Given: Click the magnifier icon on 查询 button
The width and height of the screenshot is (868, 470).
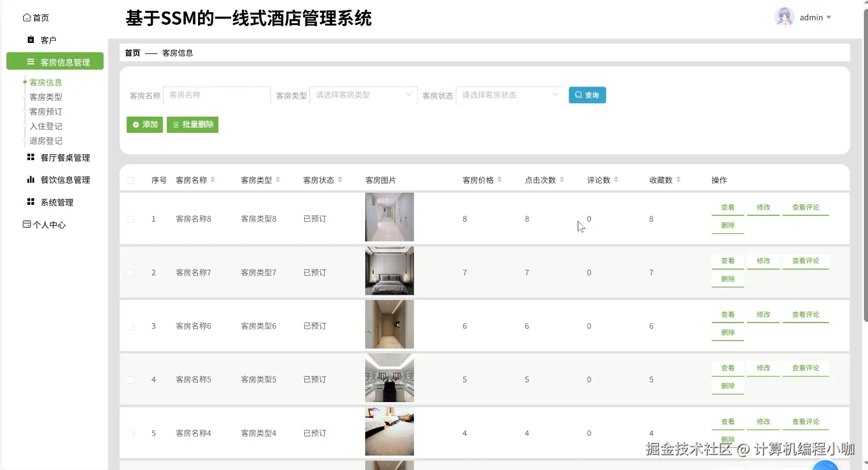Looking at the screenshot, I should [x=578, y=95].
